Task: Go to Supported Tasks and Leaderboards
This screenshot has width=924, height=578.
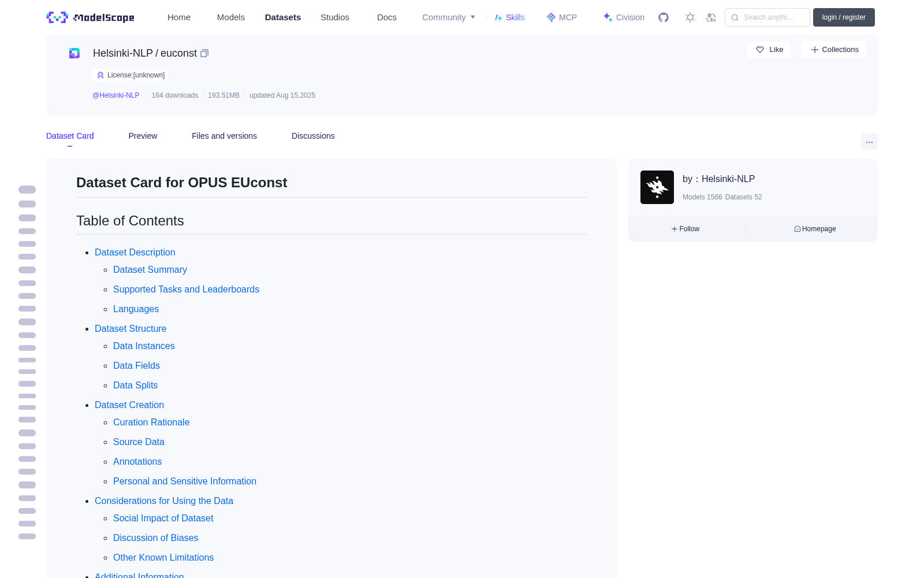Action: (x=186, y=290)
